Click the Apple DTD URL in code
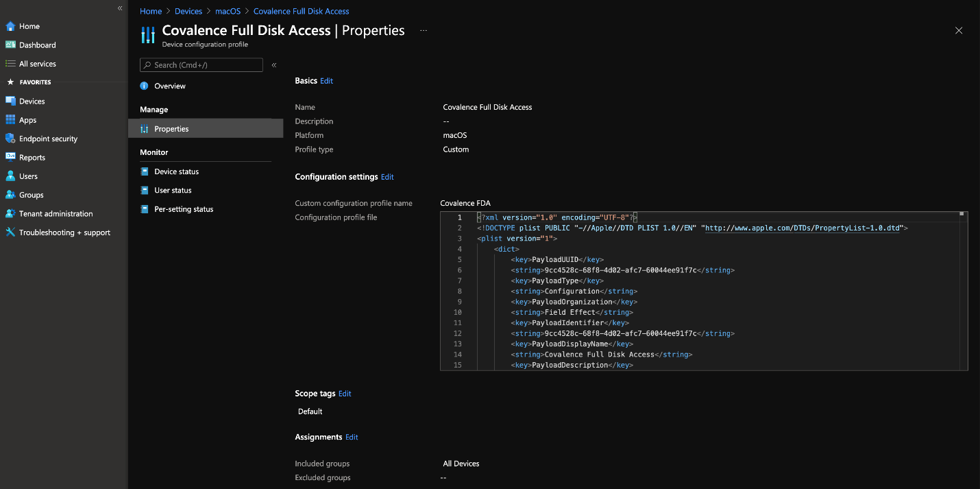Image resolution: width=980 pixels, height=489 pixels. click(802, 228)
